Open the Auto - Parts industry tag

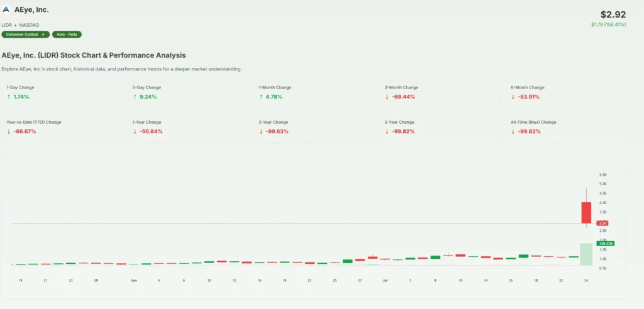[67, 35]
